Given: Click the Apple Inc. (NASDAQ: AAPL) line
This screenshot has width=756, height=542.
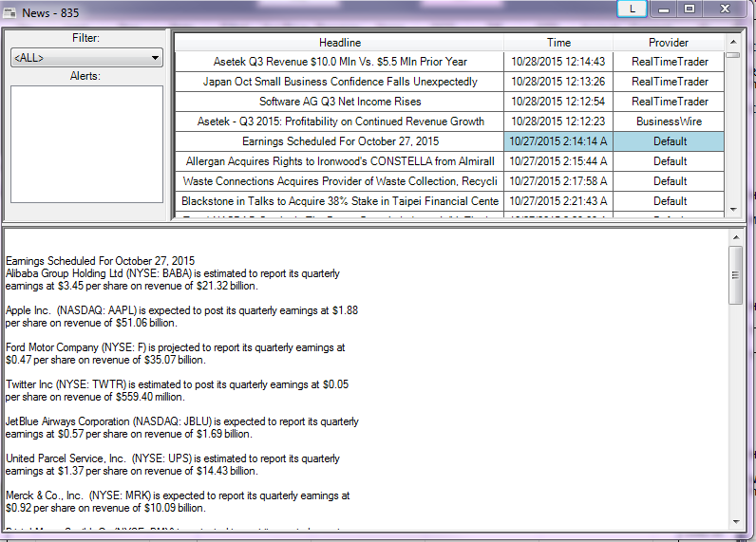Looking at the screenshot, I should click(x=181, y=310).
